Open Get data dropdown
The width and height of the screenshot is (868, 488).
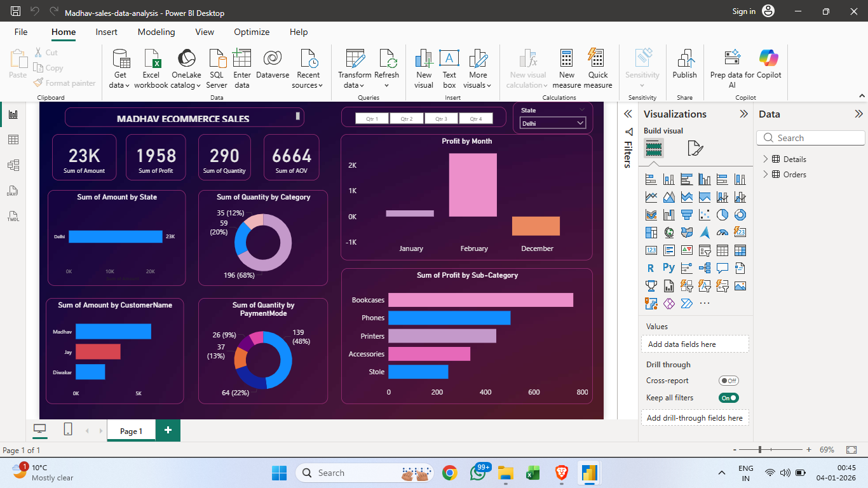(119, 69)
